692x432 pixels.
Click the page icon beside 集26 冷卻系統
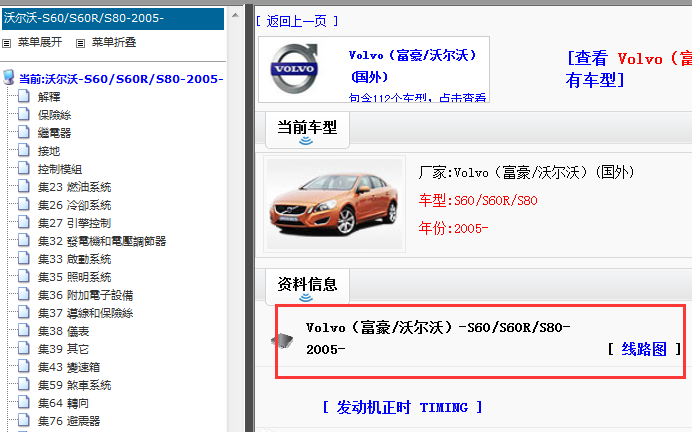coord(24,204)
